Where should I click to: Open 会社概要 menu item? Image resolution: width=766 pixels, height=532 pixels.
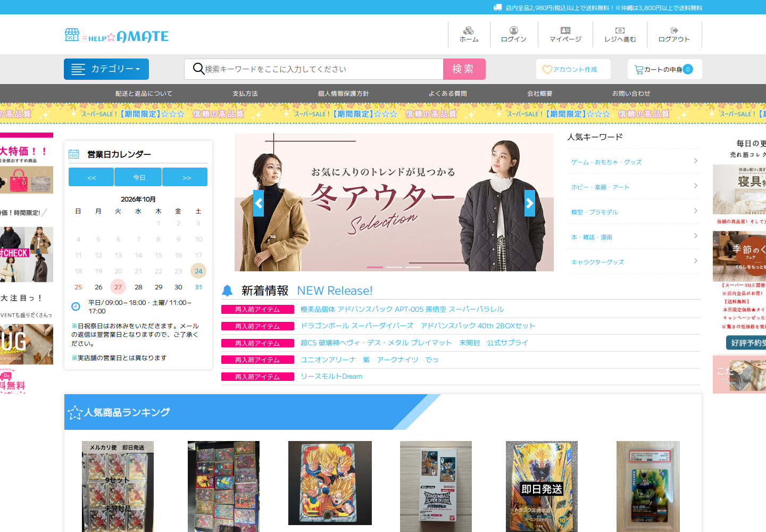[540, 94]
